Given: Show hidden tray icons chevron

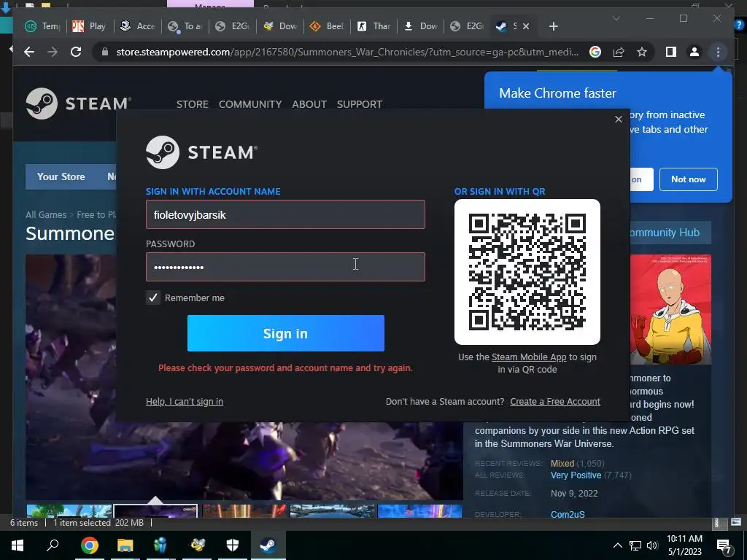Looking at the screenshot, I should pyautogui.click(x=617, y=545).
